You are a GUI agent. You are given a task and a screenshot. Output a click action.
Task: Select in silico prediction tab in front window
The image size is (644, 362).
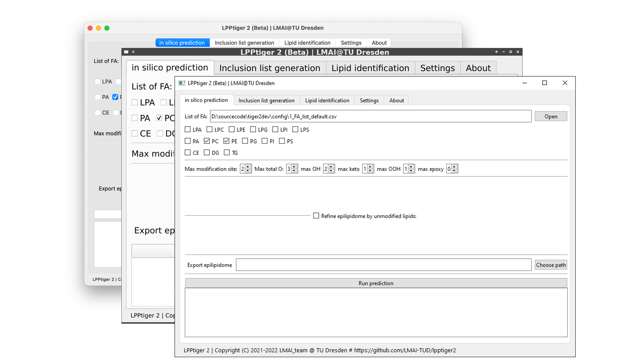tap(206, 100)
